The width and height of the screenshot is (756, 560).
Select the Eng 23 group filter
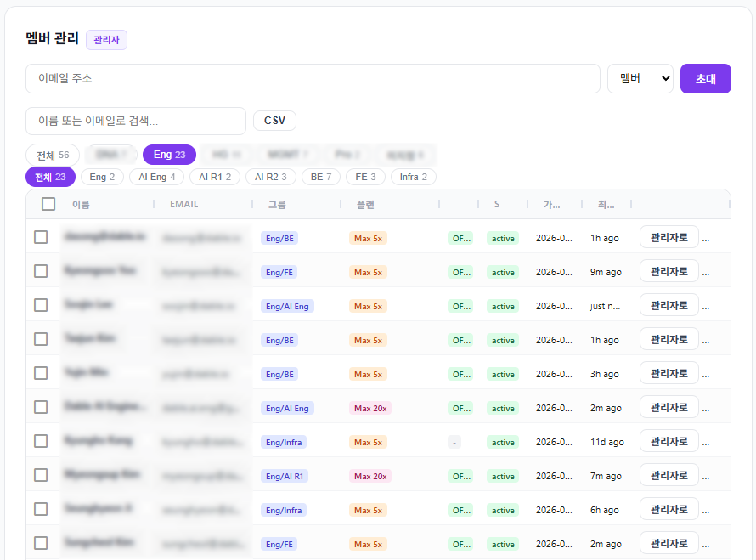(169, 155)
